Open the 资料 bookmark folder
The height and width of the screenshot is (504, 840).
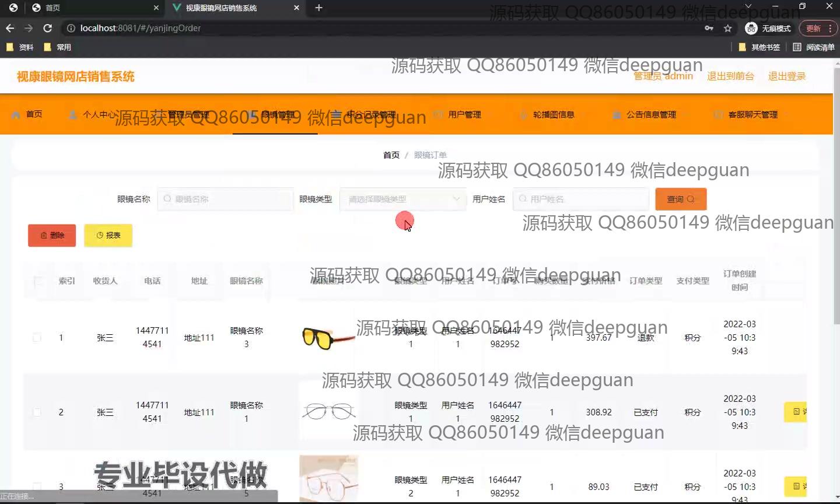tap(20, 47)
